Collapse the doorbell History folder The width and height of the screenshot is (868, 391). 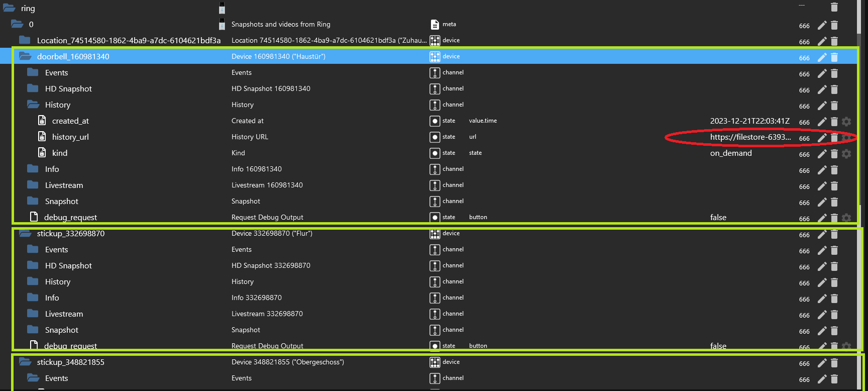click(x=33, y=105)
